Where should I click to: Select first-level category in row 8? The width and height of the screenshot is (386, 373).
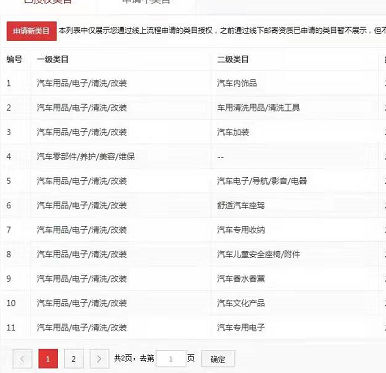click(x=82, y=254)
